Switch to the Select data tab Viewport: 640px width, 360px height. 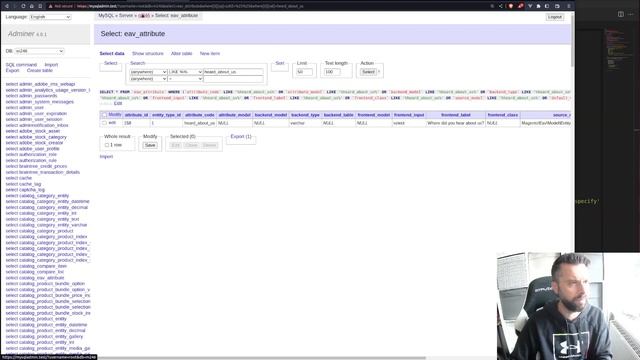pyautogui.click(x=112, y=53)
